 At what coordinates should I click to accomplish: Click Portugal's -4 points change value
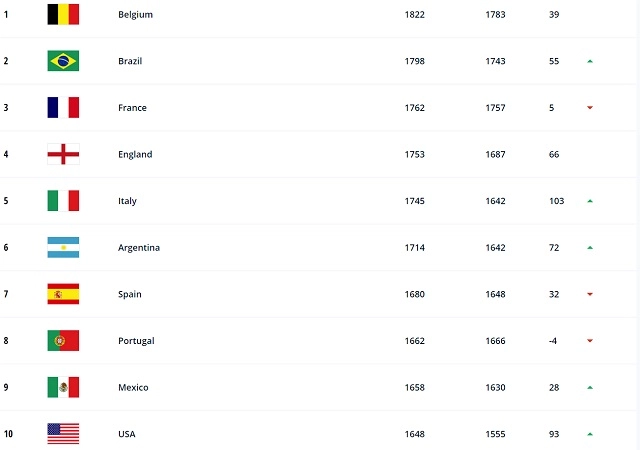554,341
